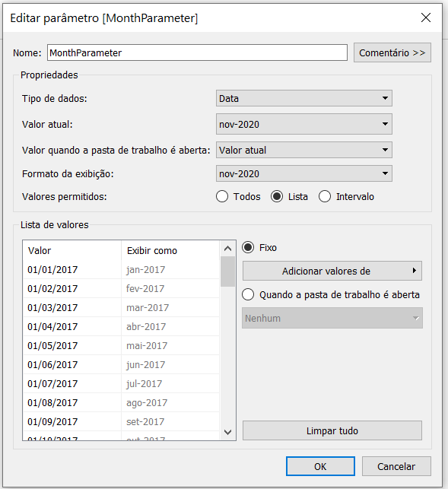448x489 pixels.
Task: Open submenu arrow on Adicionar valores de
Action: tap(415, 271)
